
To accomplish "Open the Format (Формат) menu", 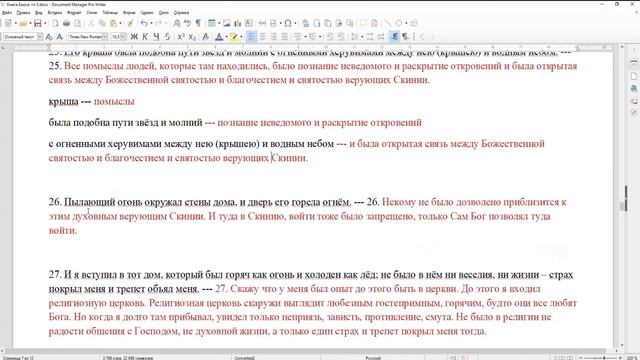I will pyautogui.click(x=74, y=13).
